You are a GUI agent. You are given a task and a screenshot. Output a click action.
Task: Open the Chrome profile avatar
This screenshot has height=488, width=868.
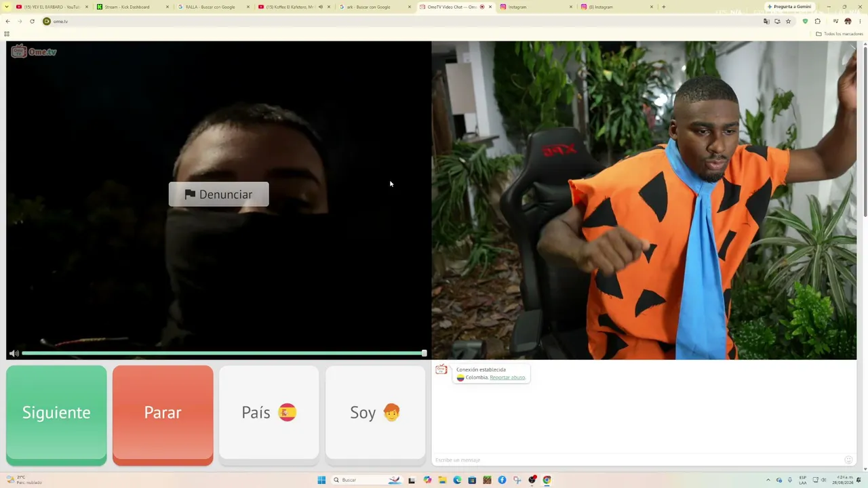click(x=848, y=21)
